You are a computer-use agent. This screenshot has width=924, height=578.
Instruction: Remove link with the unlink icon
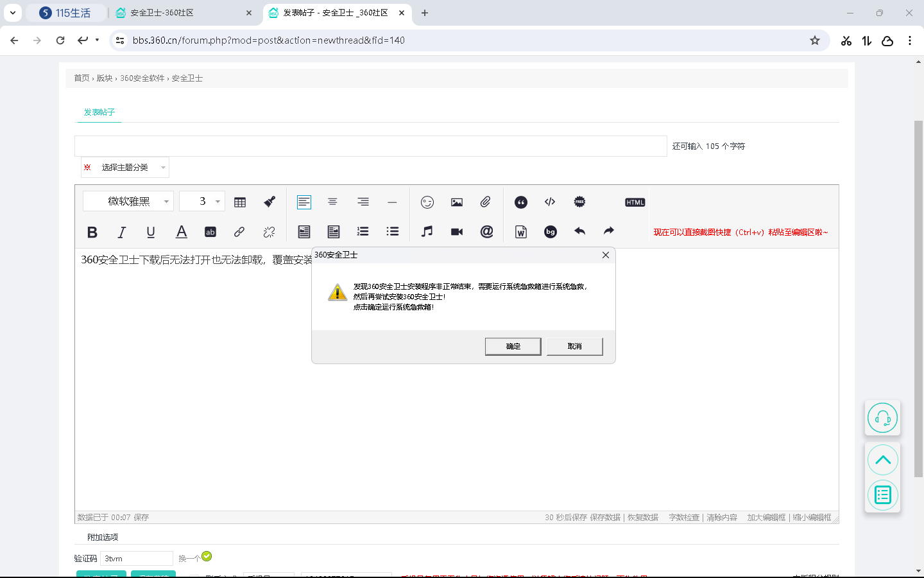coord(269,232)
